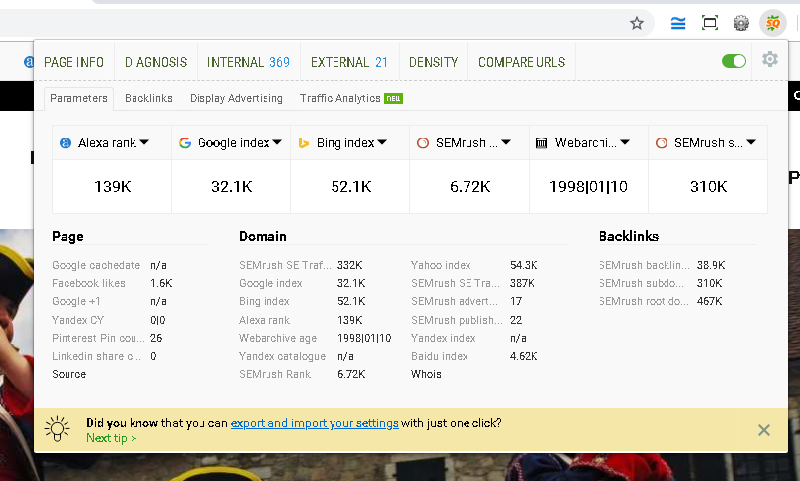The image size is (800, 481).
Task: Open the COMPARE URLS tab
Action: click(x=521, y=62)
